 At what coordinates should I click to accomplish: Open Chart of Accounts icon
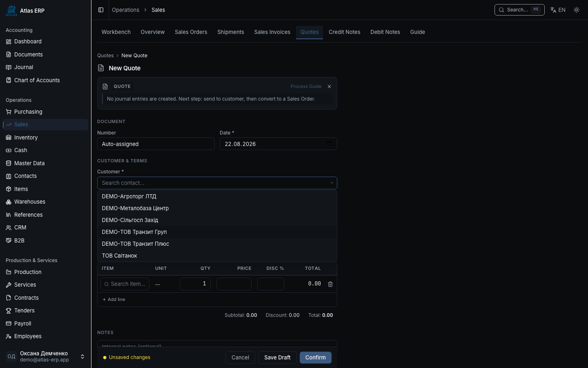click(9, 80)
